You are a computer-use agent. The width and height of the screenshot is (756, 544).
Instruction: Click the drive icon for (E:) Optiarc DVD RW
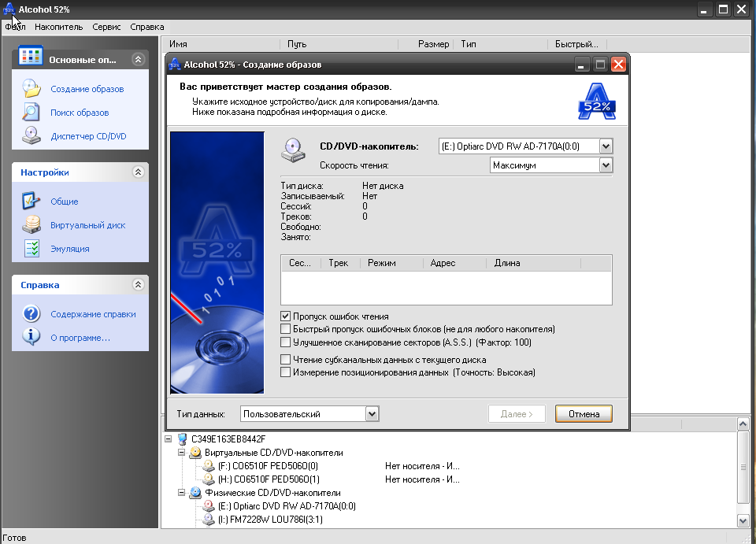coord(208,506)
